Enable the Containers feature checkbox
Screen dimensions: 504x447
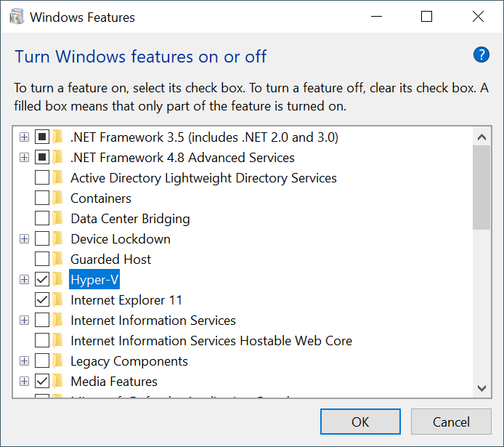pos(42,198)
